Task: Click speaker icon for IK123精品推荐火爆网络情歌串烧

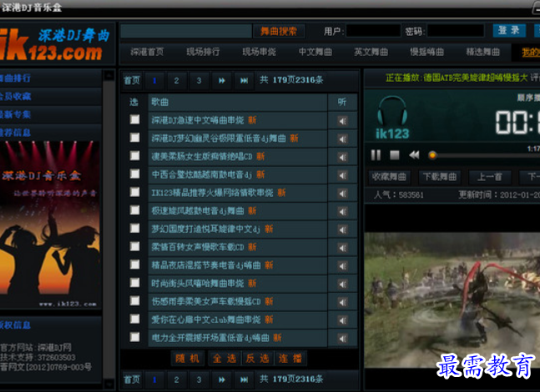Action: tap(343, 193)
